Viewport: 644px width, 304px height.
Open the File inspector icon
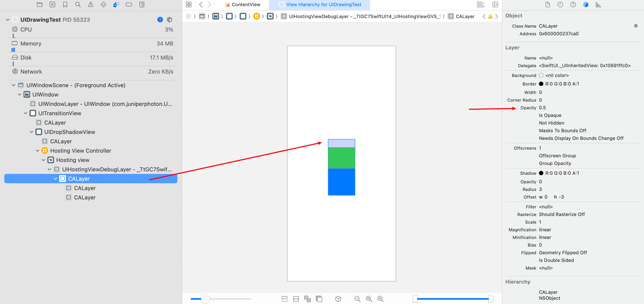pyautogui.click(x=548, y=4)
